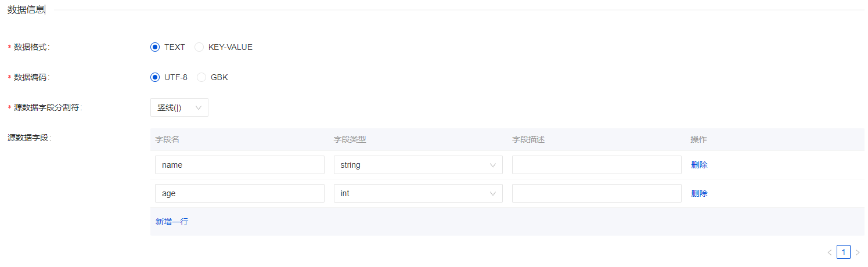Select the TEXT data format radio
The height and width of the screenshot is (267, 868).
click(x=155, y=48)
